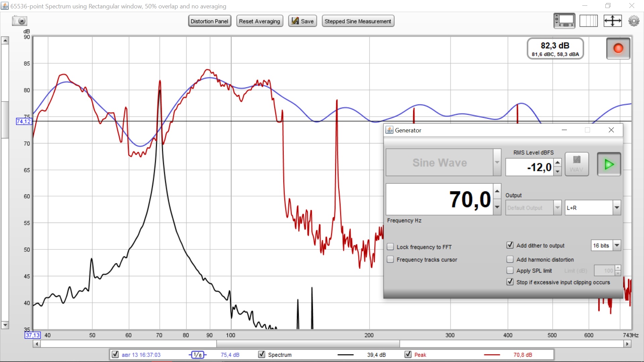Viewport: 644px width, 362px height.
Task: Play the generator signal with green arrow
Action: pos(609,164)
